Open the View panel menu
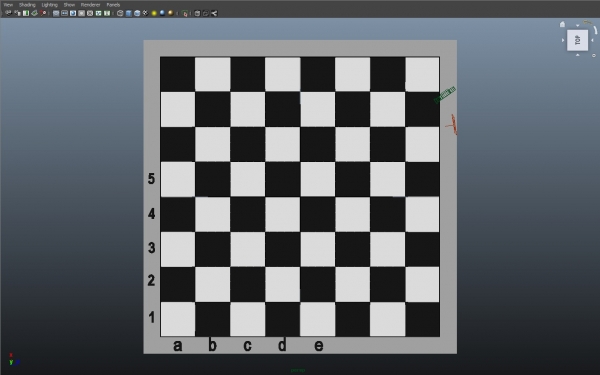The height and width of the screenshot is (375, 600). coord(8,5)
